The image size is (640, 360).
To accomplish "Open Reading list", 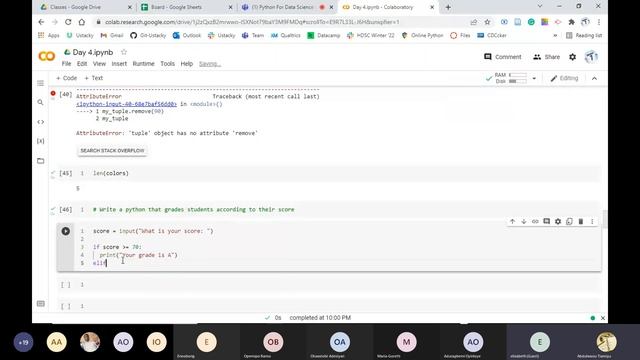I will 584,36.
